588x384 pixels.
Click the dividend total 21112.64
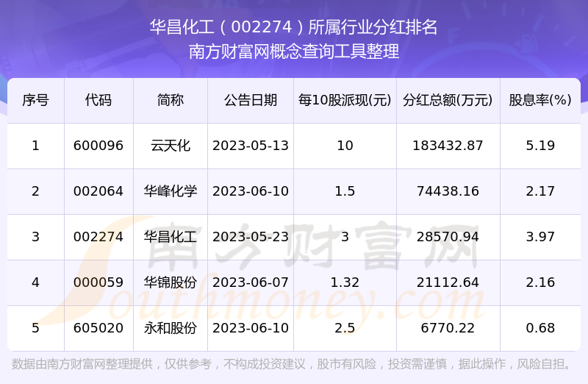[448, 282]
